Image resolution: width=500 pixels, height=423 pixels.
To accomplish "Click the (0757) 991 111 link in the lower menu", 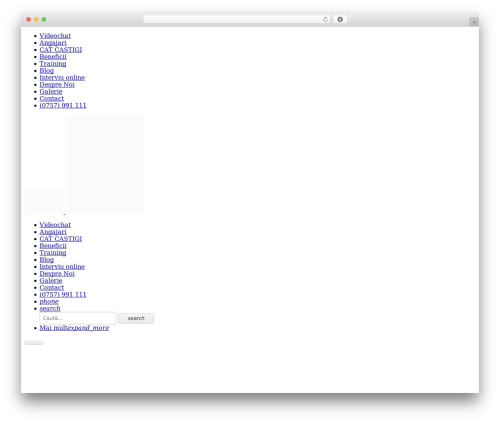I will (63, 295).
